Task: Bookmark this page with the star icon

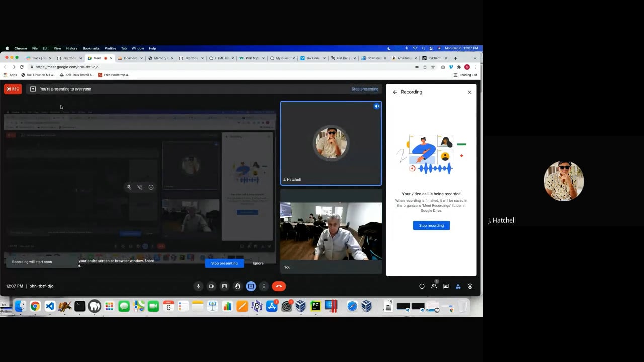Action: (433, 67)
